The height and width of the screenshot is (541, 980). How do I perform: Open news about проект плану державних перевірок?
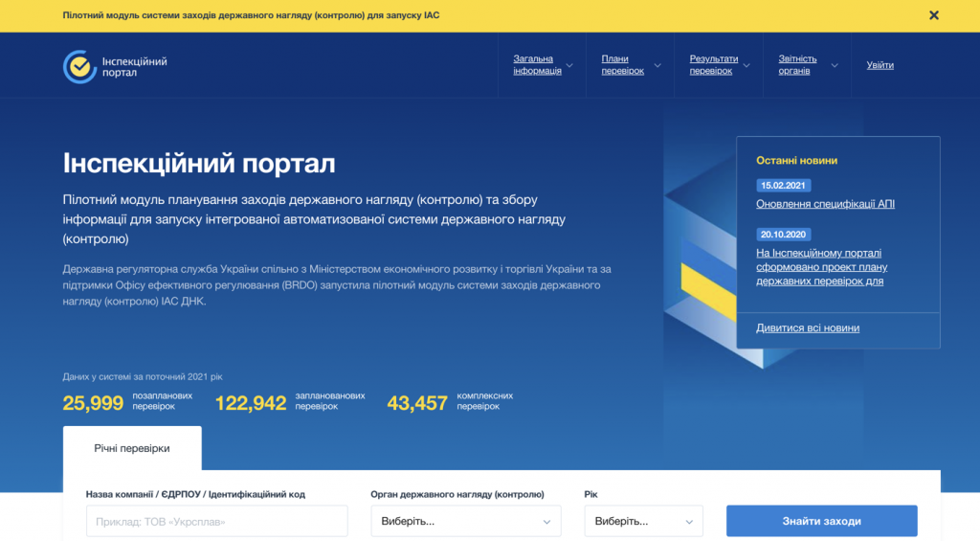(x=821, y=267)
